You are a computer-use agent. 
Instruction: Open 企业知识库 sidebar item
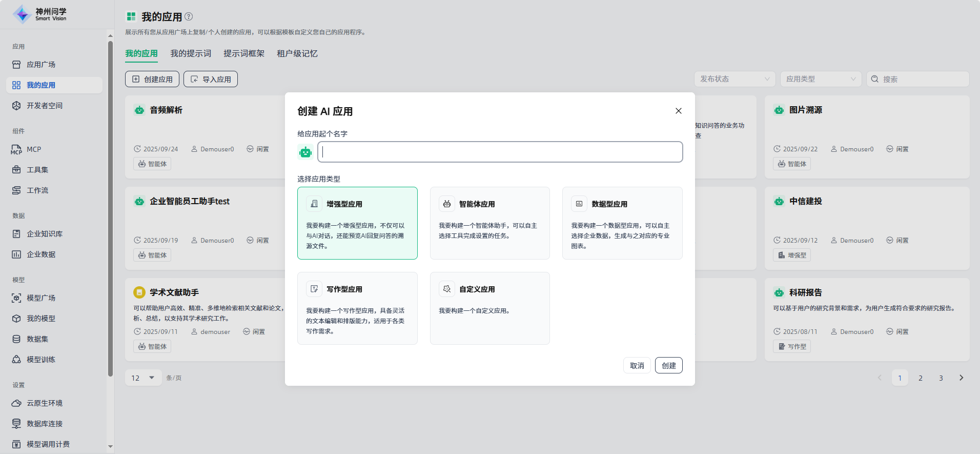tap(45, 234)
